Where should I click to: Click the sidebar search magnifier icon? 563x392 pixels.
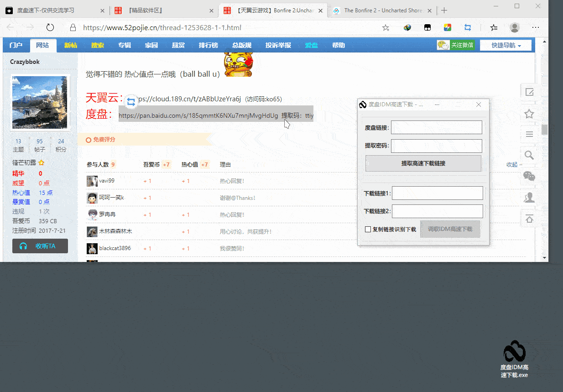529,155
